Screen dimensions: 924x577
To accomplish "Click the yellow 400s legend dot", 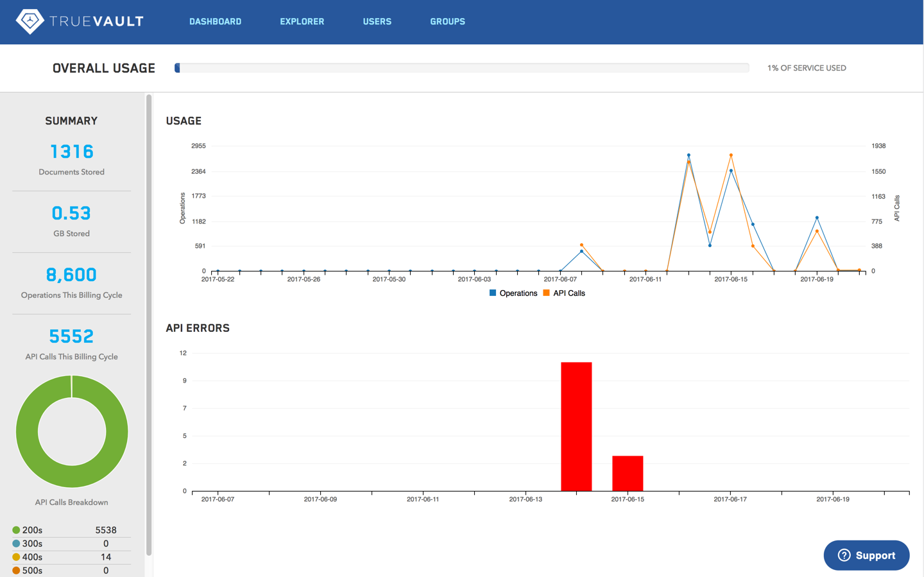I will click(16, 557).
